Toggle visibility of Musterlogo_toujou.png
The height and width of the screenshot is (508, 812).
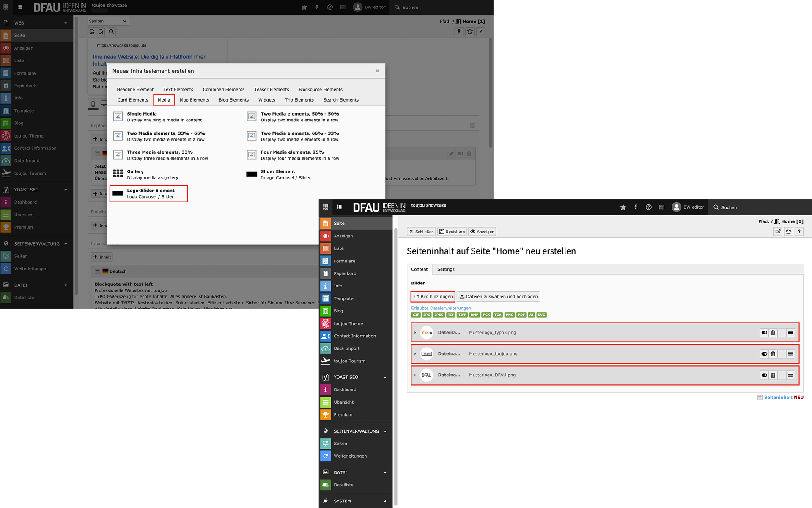764,354
